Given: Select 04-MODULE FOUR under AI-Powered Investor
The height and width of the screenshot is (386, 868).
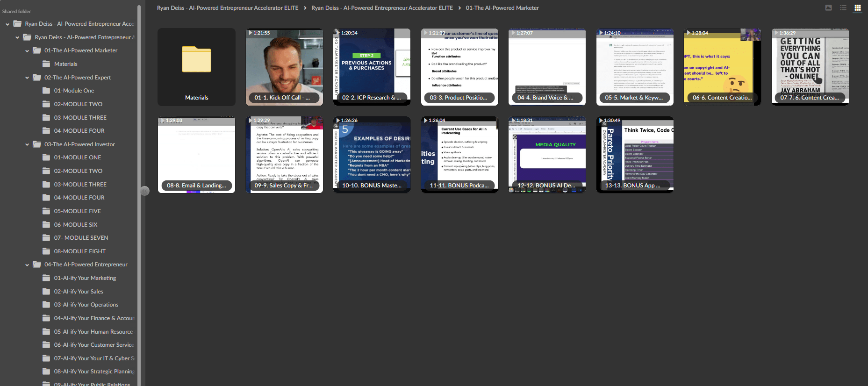Looking at the screenshot, I should coord(79,198).
